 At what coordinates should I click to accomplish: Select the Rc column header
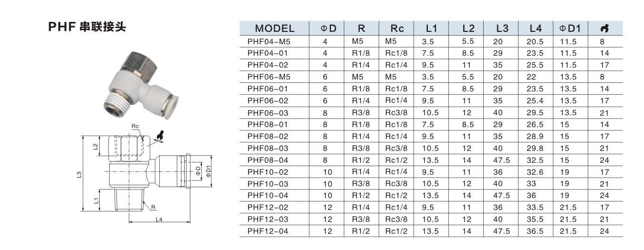point(396,28)
